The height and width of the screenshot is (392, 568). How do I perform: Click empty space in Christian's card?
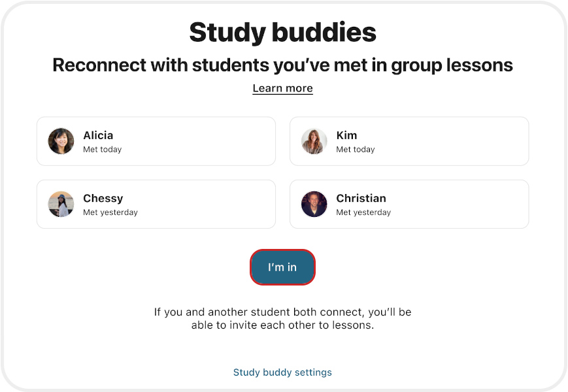(x=464, y=204)
